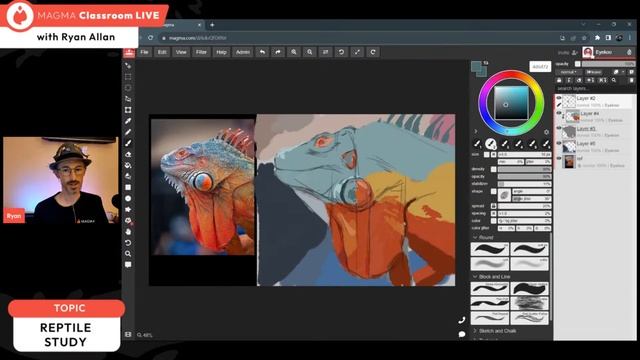Hide Layer #4 with its eye icon

point(559,113)
